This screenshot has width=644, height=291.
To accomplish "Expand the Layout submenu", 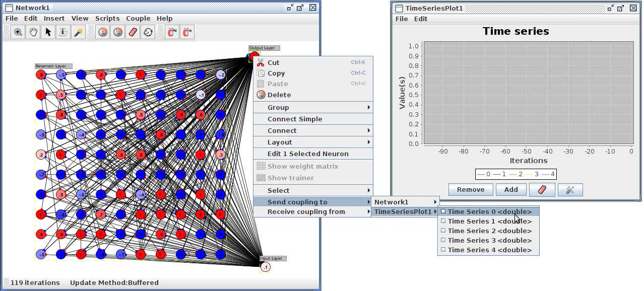I will [x=312, y=142].
